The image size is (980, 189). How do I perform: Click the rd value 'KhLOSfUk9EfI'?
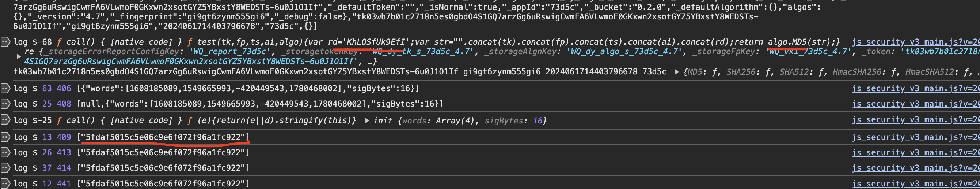pyautogui.click(x=375, y=42)
